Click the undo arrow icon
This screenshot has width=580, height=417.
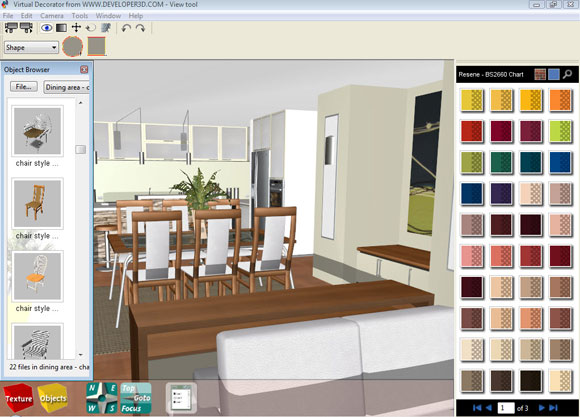(x=126, y=28)
